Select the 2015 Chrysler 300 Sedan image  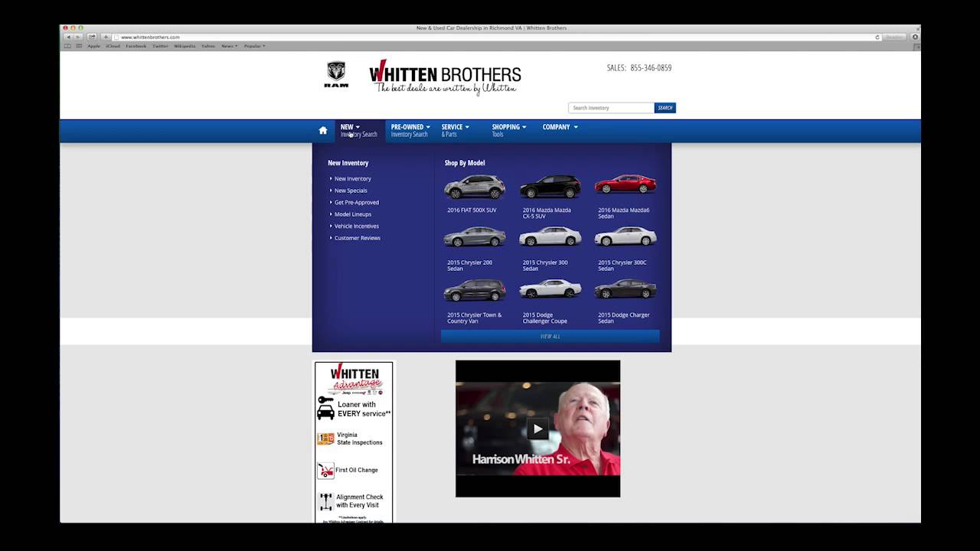[550, 236]
